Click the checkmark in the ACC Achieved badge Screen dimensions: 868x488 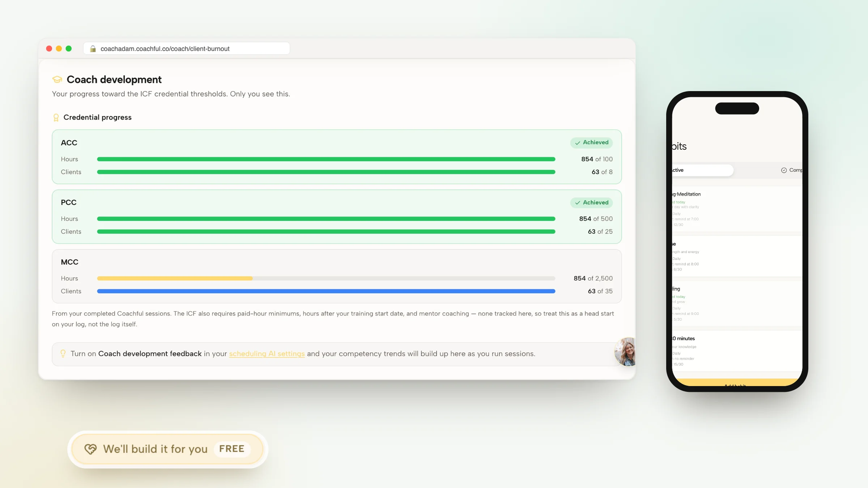coord(578,143)
